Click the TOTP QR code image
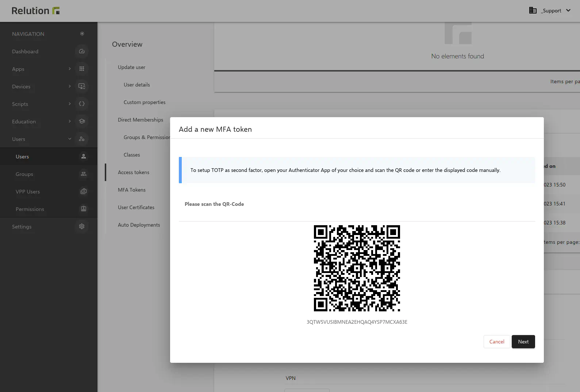 [x=357, y=268]
